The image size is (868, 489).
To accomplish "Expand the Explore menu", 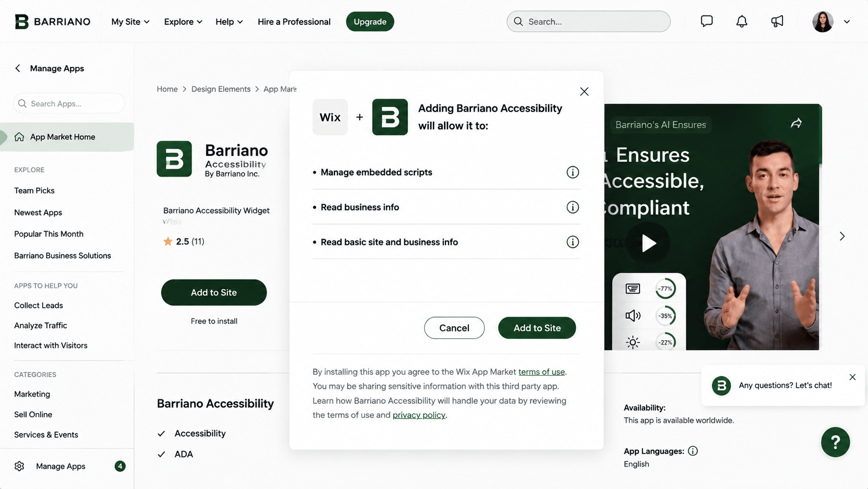I will [183, 21].
